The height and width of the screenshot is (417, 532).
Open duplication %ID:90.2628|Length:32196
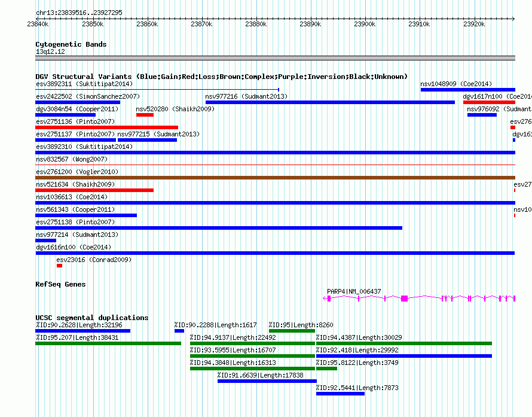tap(79, 325)
